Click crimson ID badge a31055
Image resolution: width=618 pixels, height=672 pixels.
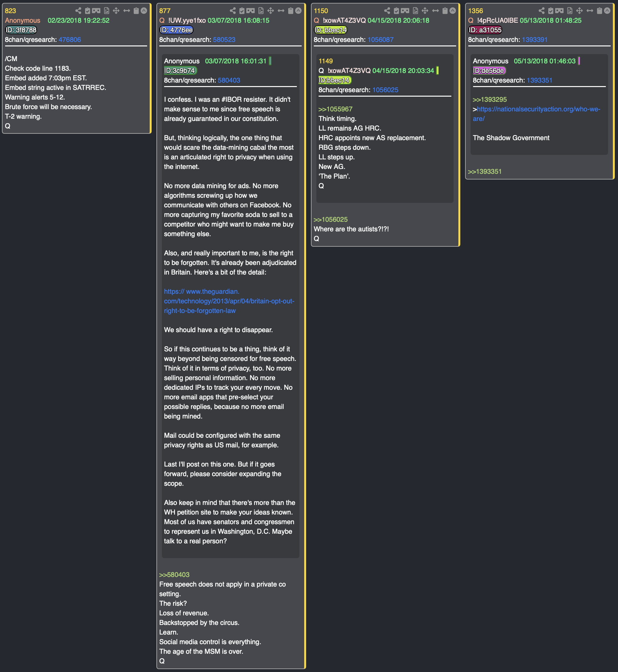(x=485, y=30)
